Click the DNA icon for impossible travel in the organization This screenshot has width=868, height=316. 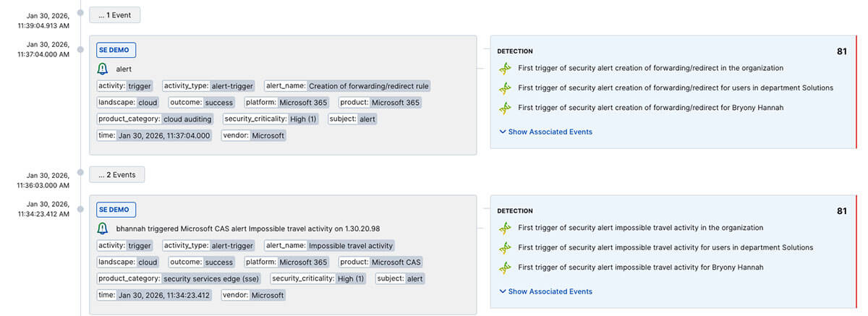coord(505,229)
